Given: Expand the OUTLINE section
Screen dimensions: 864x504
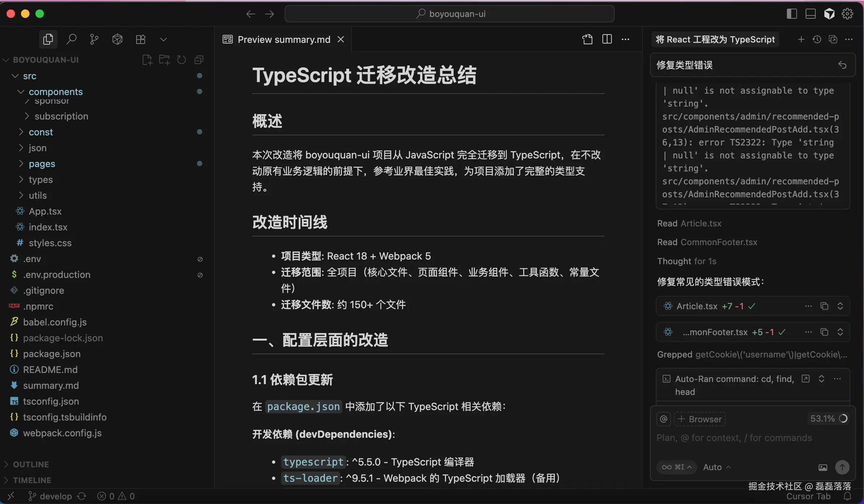Looking at the screenshot, I should point(31,464).
